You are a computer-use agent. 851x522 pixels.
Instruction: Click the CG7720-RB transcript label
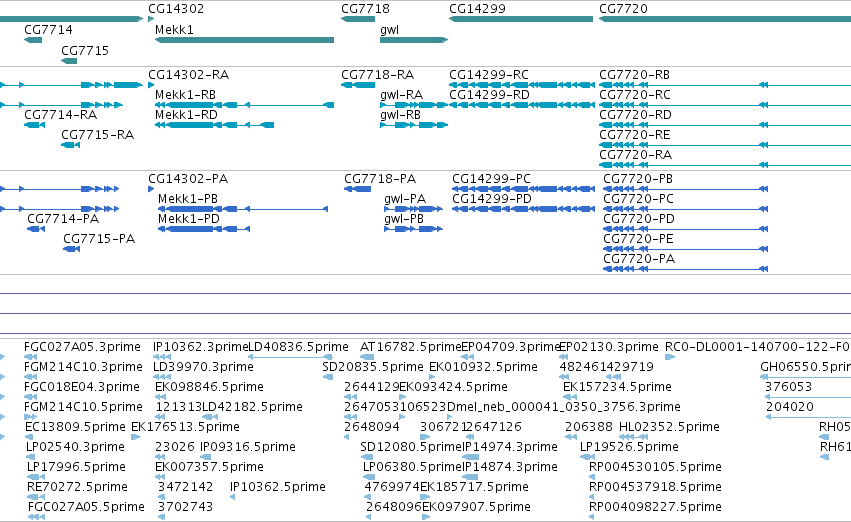coord(634,74)
